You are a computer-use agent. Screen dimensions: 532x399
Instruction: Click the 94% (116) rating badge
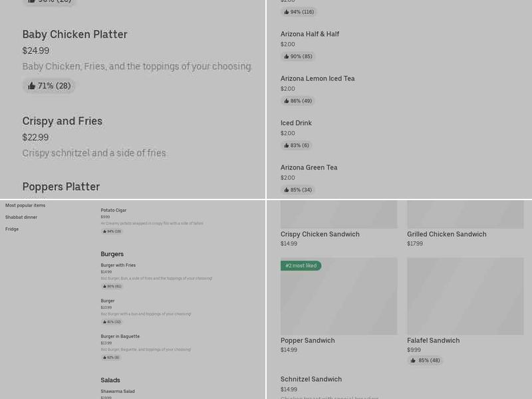pyautogui.click(x=299, y=12)
